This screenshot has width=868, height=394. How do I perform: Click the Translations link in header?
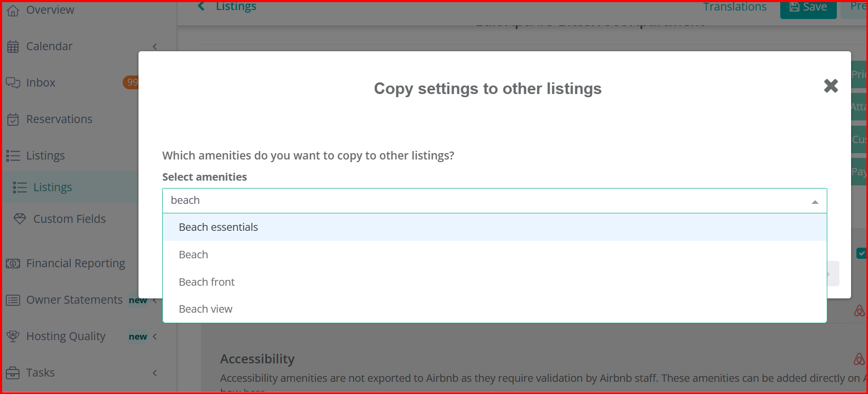[x=735, y=7]
